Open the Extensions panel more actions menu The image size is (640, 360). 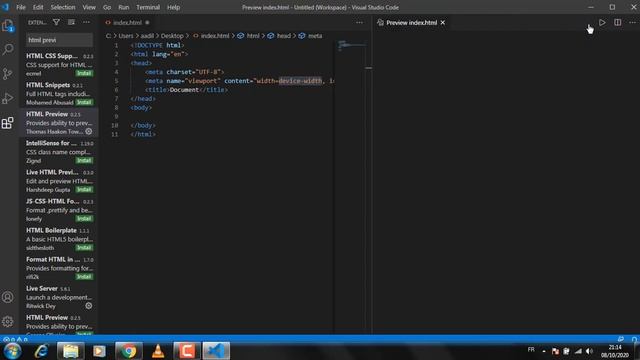pyautogui.click(x=87, y=22)
